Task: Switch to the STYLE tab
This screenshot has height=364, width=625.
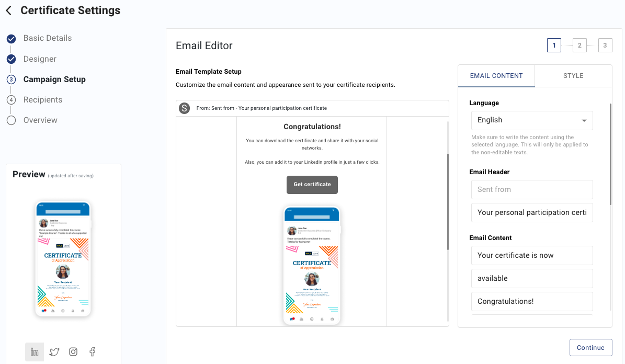Action: tap(573, 76)
